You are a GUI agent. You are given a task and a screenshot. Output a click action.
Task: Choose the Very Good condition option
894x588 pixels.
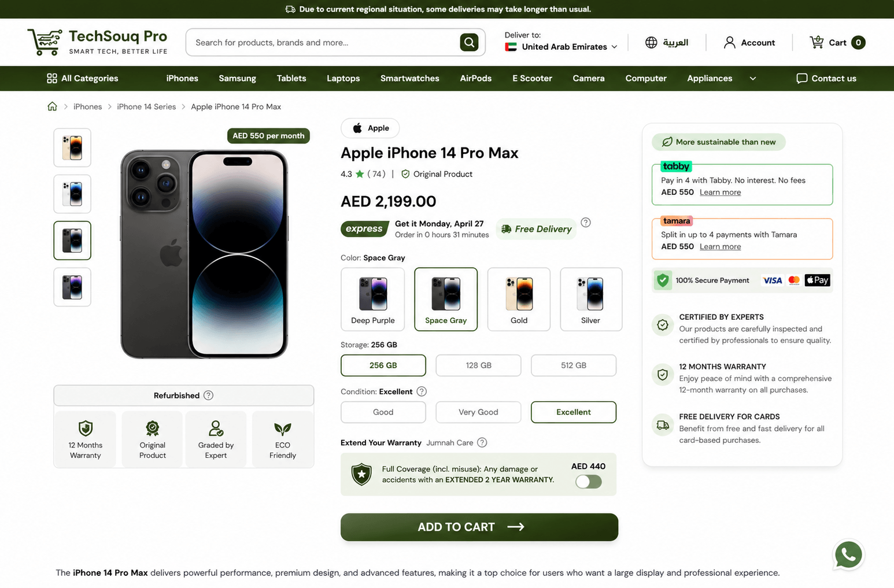[x=478, y=412]
